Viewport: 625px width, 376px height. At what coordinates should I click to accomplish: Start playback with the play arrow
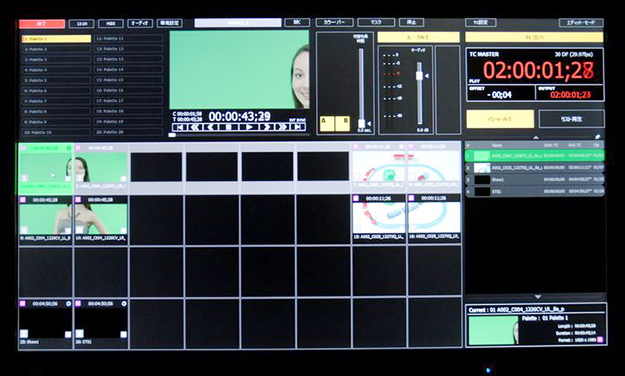[x=249, y=127]
